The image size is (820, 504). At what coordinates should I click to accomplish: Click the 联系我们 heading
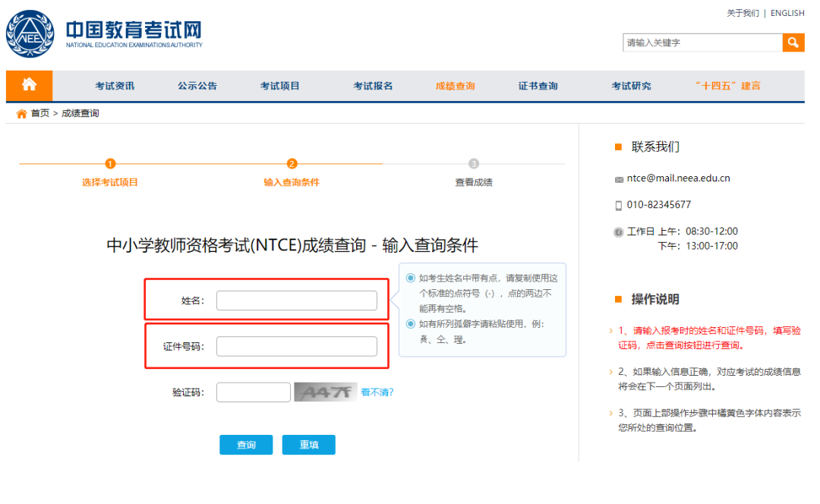point(655,147)
